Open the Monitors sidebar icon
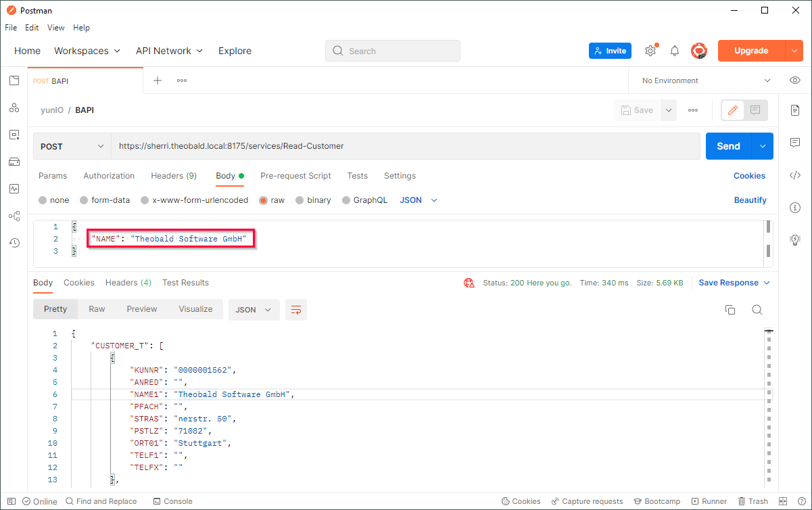The height and width of the screenshot is (510, 812). coord(14,189)
